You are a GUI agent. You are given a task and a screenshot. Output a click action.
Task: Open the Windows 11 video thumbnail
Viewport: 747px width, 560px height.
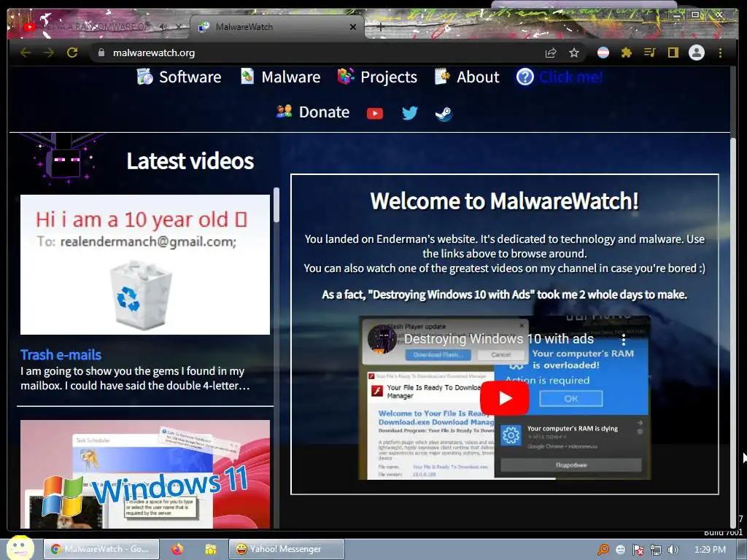pos(145,474)
